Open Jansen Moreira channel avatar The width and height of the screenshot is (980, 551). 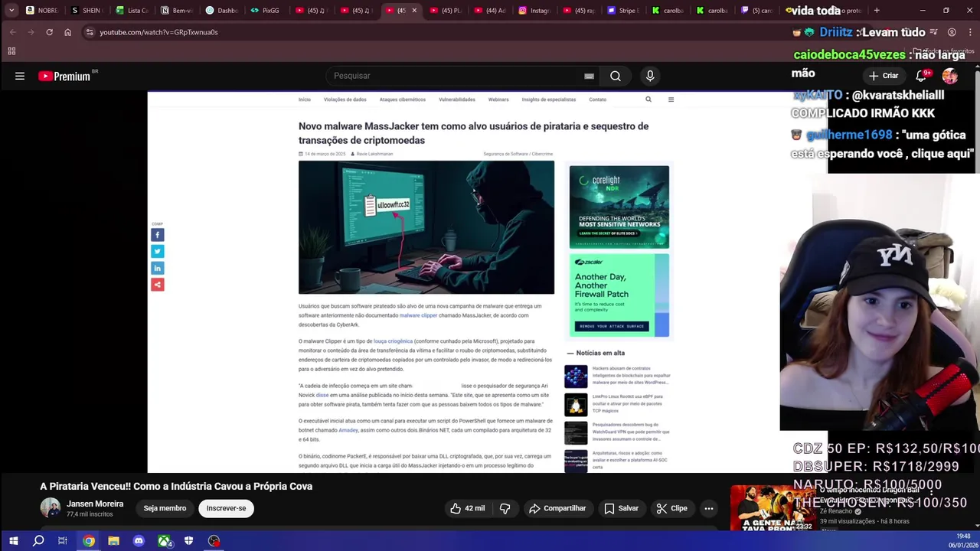click(x=51, y=508)
